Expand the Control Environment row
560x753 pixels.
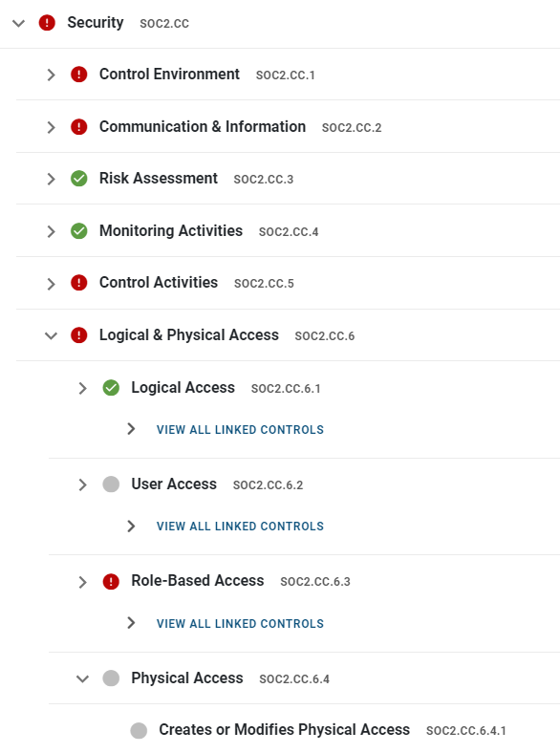pyautogui.click(x=51, y=75)
